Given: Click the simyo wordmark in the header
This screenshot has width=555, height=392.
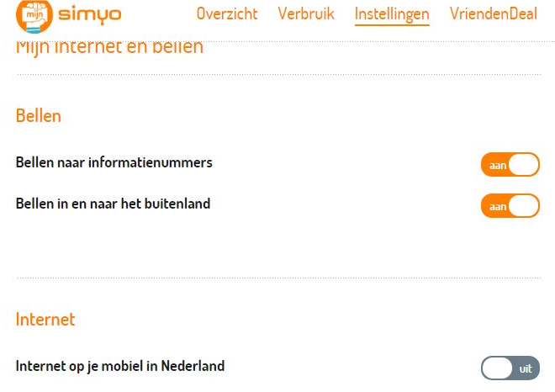Looking at the screenshot, I should coord(90,14).
